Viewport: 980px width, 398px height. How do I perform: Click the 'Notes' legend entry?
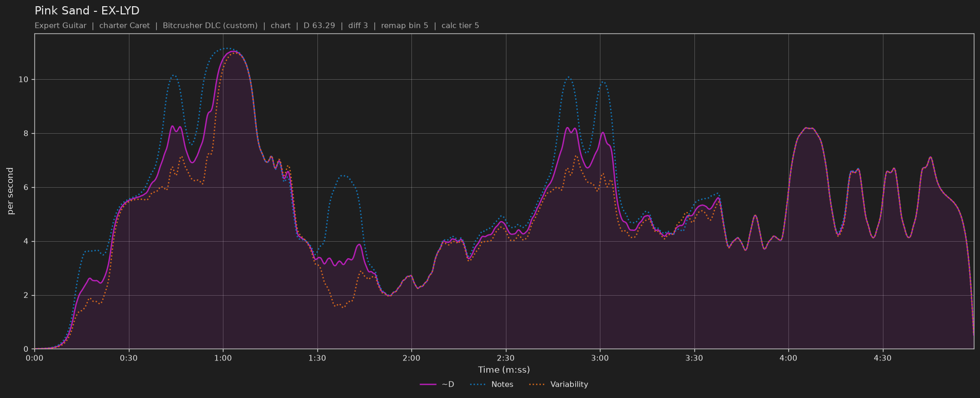pyautogui.click(x=491, y=385)
